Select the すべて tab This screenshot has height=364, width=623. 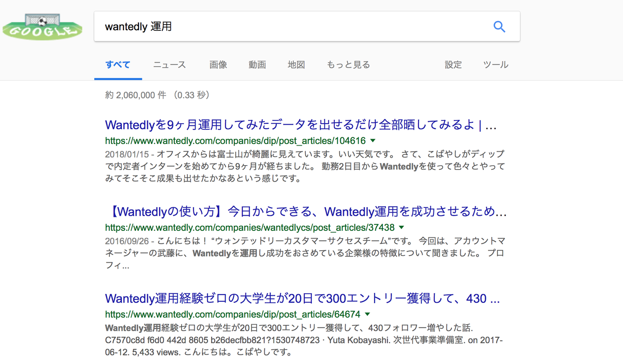click(118, 65)
